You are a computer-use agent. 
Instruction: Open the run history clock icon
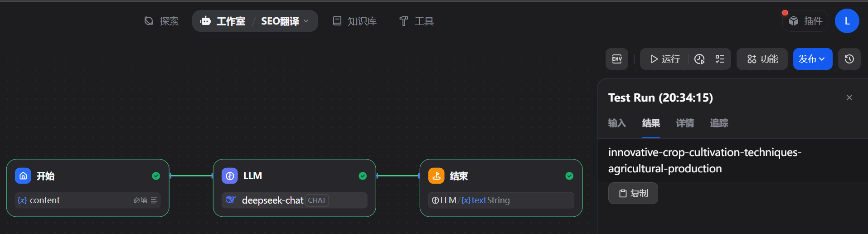click(x=699, y=59)
